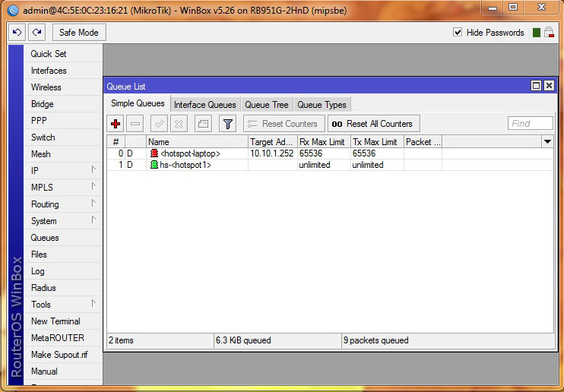Click the Reset All Counters button

374,124
